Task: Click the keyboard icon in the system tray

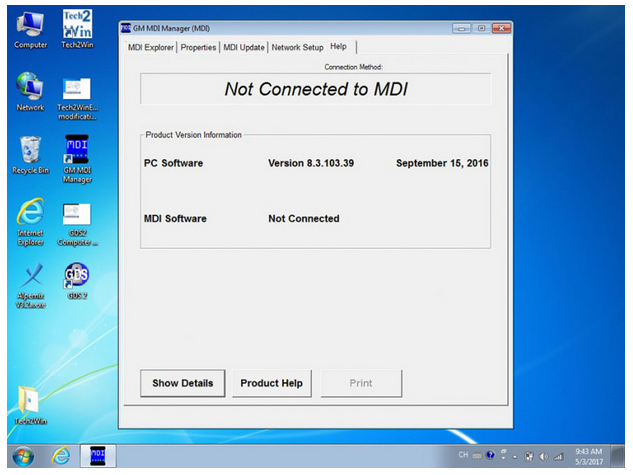Action: click(x=477, y=456)
